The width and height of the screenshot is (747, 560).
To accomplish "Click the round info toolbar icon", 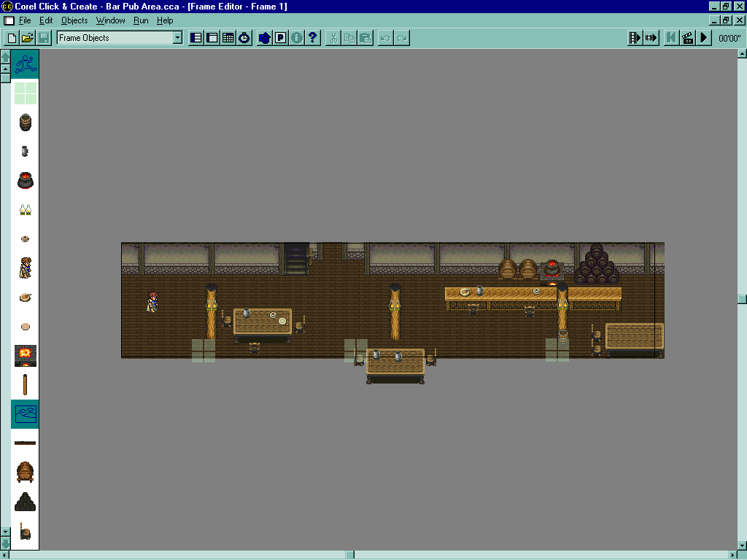I will (x=297, y=38).
